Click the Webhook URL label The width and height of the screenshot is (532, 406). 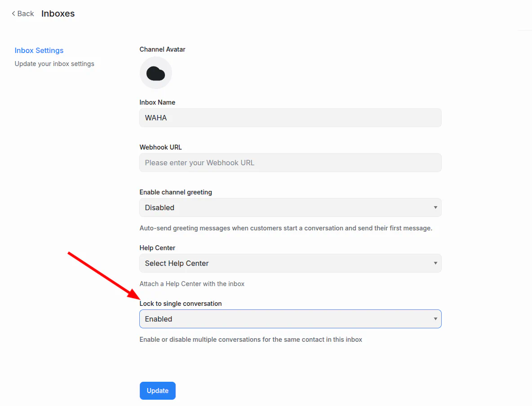pos(160,147)
